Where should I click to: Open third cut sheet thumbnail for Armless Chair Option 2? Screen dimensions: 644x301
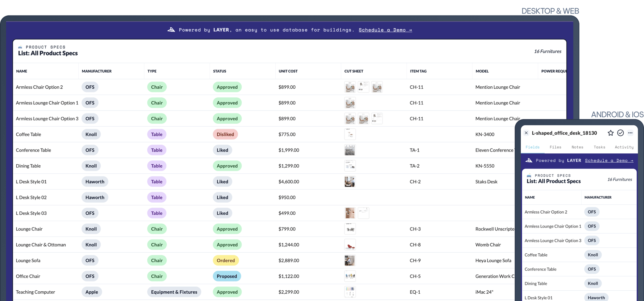[x=377, y=87]
